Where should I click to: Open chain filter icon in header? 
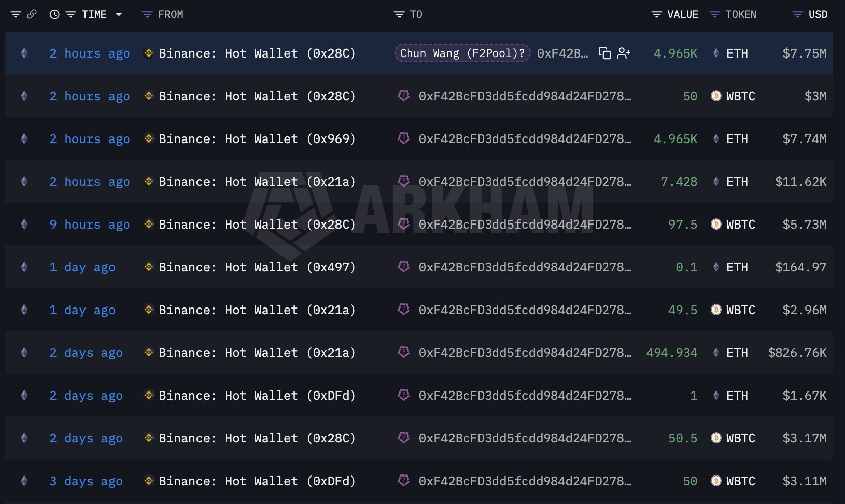click(x=16, y=15)
